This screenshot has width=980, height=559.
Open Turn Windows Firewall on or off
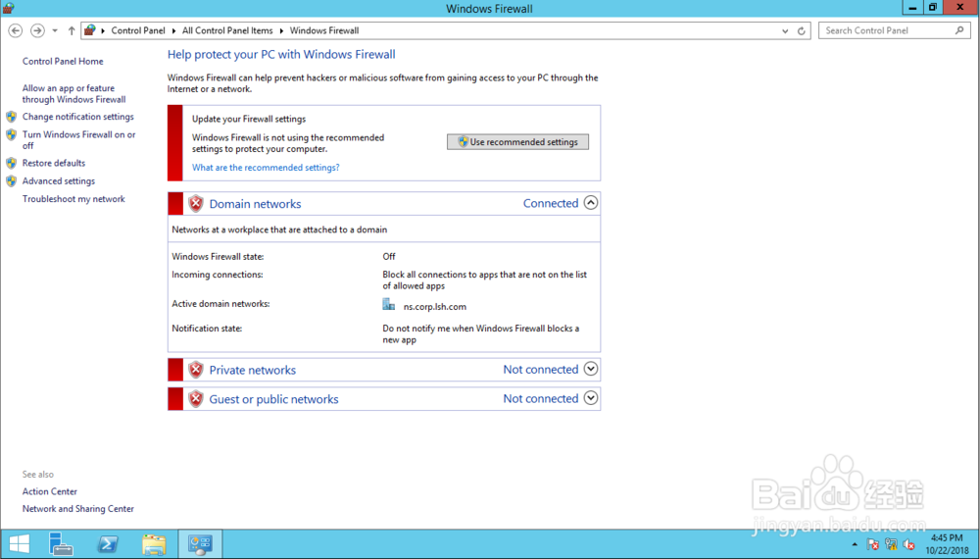78,140
